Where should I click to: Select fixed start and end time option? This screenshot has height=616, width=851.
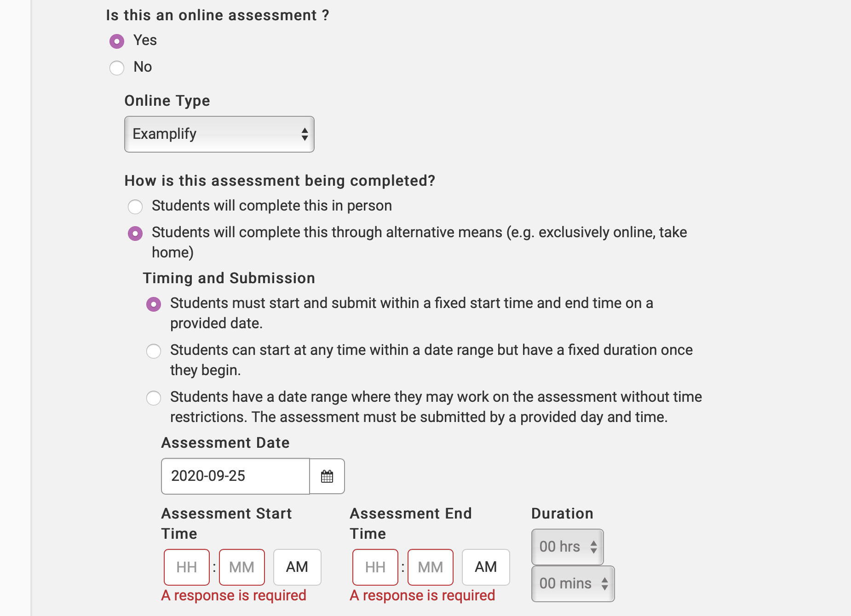pyautogui.click(x=154, y=304)
